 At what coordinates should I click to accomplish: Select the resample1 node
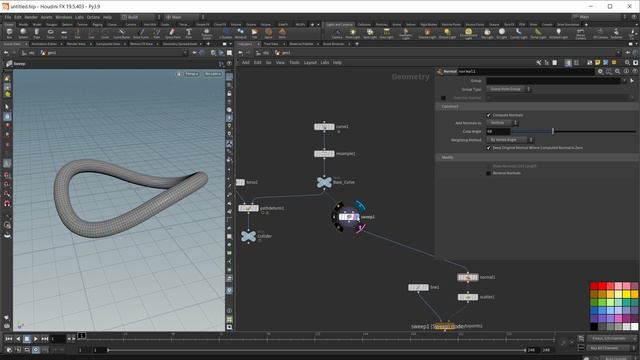pos(324,154)
